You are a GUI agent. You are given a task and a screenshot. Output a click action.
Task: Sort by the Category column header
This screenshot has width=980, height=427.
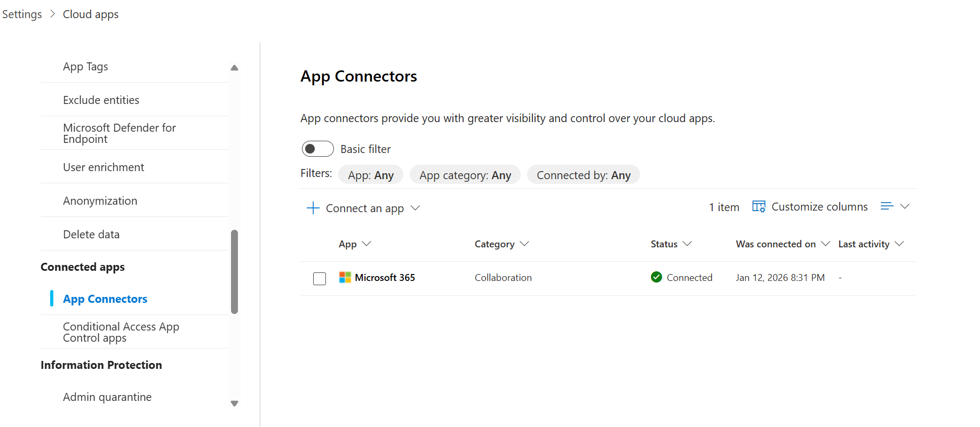(501, 244)
